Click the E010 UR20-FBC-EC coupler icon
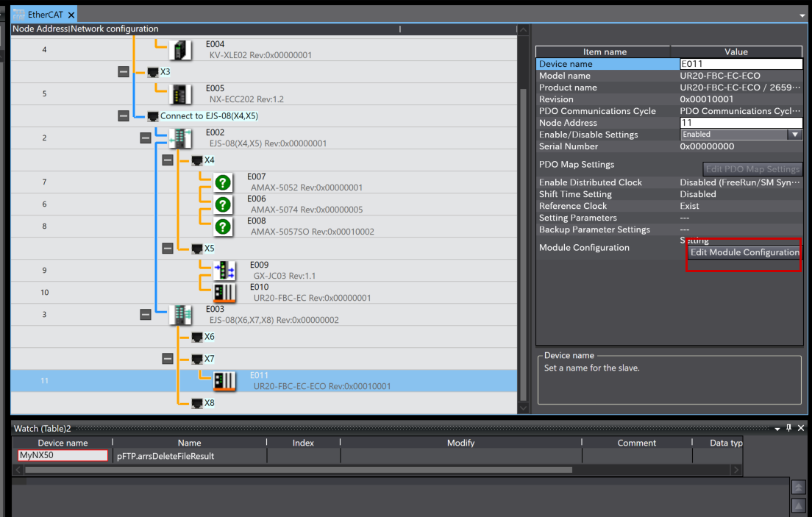 [x=224, y=293]
